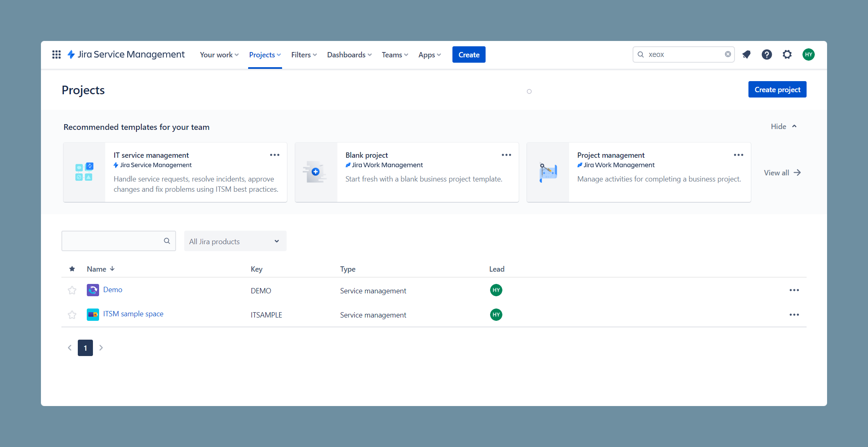Viewport: 868px width, 447px height.
Task: Select page 1 in pagination
Action: pyautogui.click(x=85, y=348)
